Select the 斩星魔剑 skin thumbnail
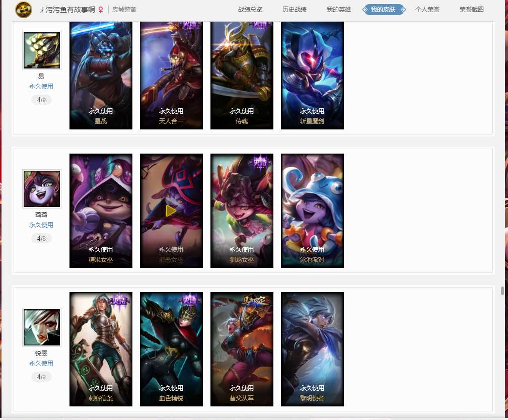Screen dimensions: 508x420 click(x=312, y=76)
